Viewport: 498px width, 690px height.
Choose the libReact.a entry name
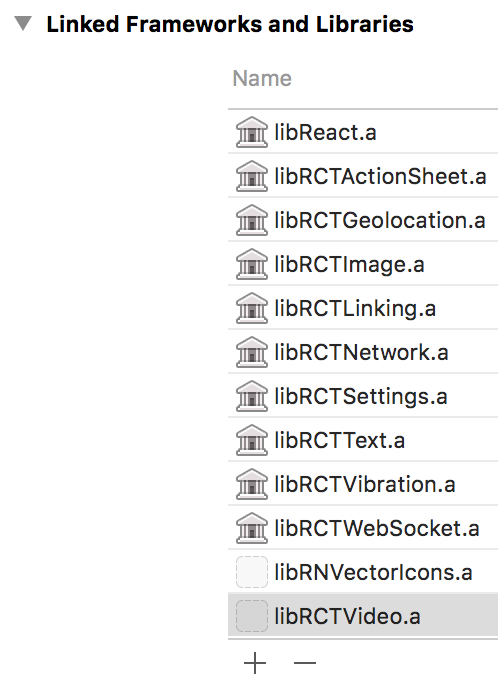(326, 132)
